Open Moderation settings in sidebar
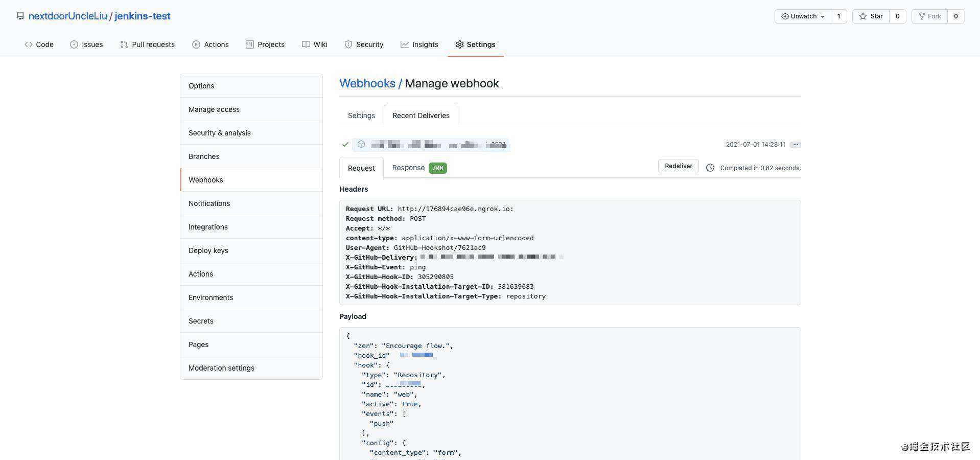The height and width of the screenshot is (460, 980). (251, 368)
